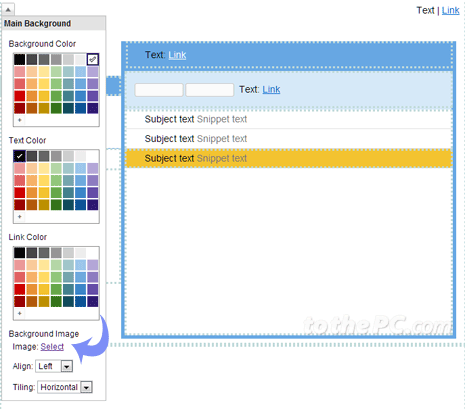Collapse the panel with the up arrow button
This screenshot has height=409, width=465.
[x=8, y=9]
